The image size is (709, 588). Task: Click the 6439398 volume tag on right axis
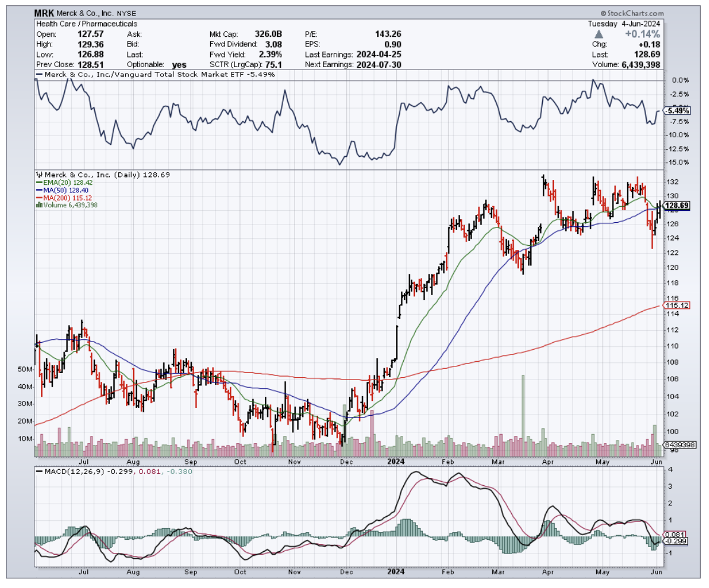(x=679, y=444)
